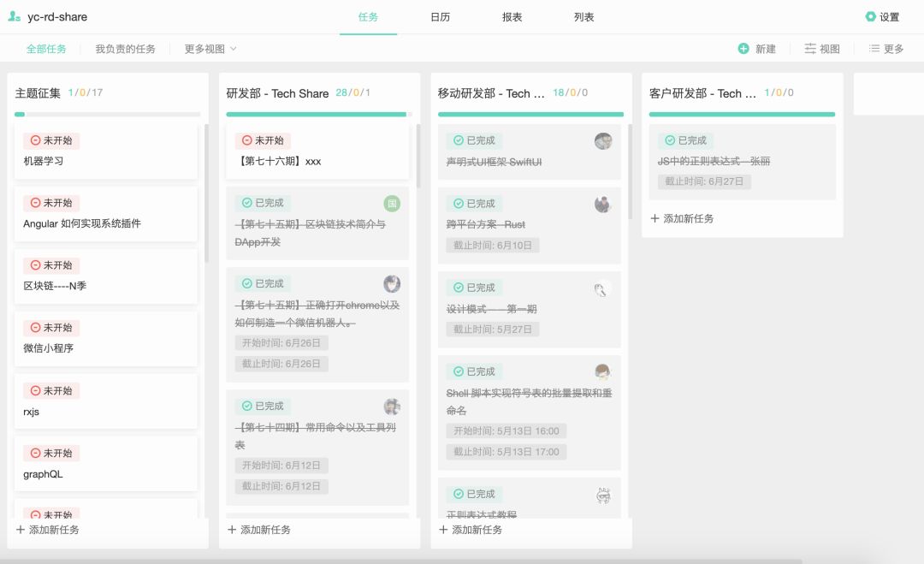Open 【第七十六期】xxx task title

pos(278,161)
